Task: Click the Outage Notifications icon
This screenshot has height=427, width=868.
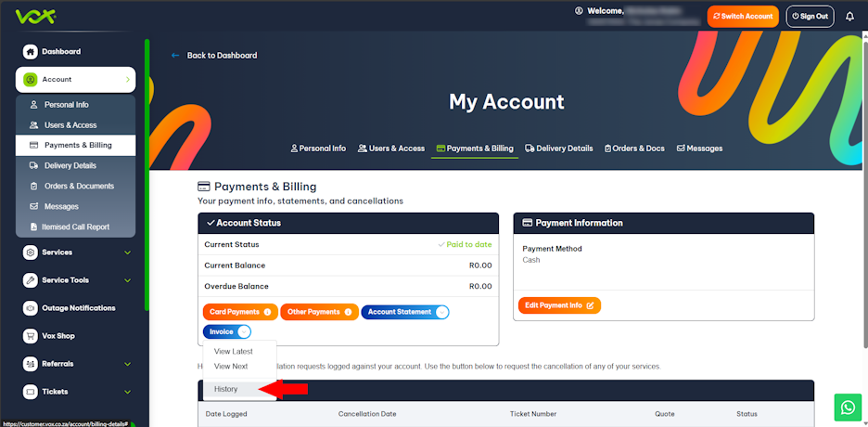Action: 31,308
